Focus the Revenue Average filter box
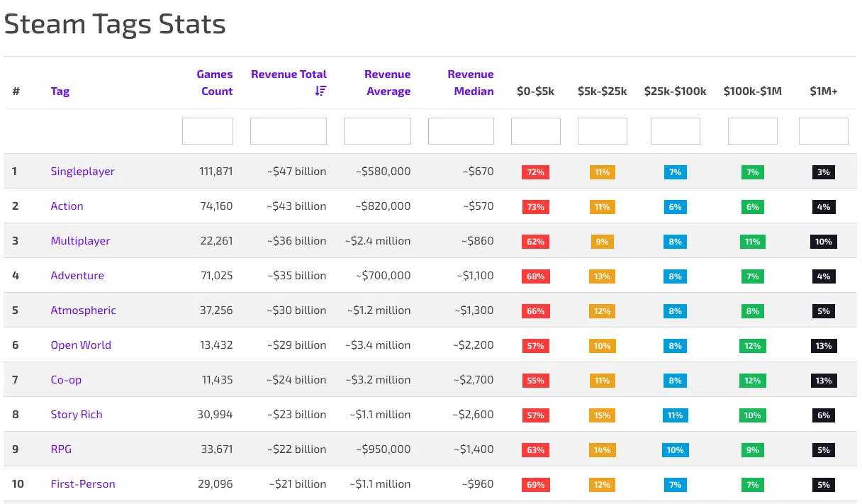The image size is (862, 504). 377,131
